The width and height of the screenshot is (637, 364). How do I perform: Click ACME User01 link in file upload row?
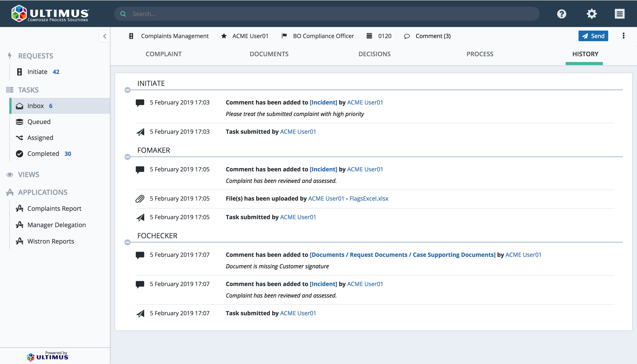(x=326, y=199)
